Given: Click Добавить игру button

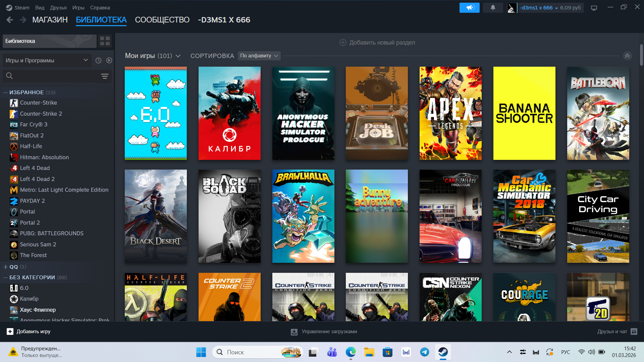Looking at the screenshot, I should (x=29, y=331).
